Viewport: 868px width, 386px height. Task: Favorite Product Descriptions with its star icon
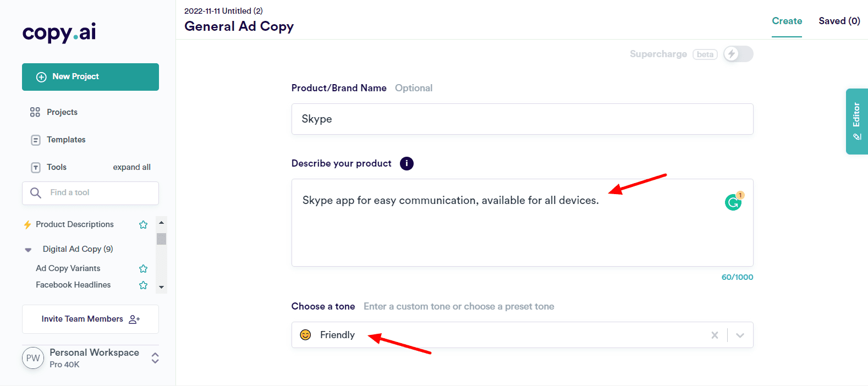[x=144, y=224]
